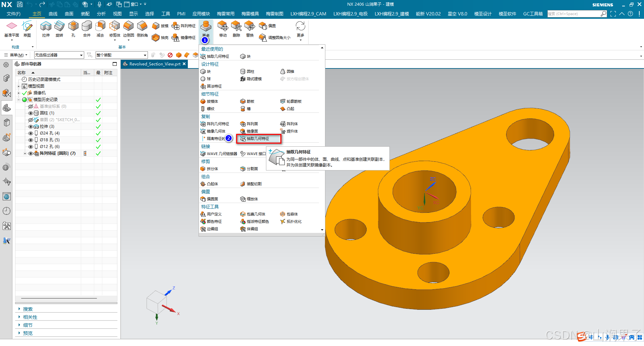This screenshot has width=644, height=346.
Task: Open the 文件(F) menu
Action: pyautogui.click(x=13, y=14)
